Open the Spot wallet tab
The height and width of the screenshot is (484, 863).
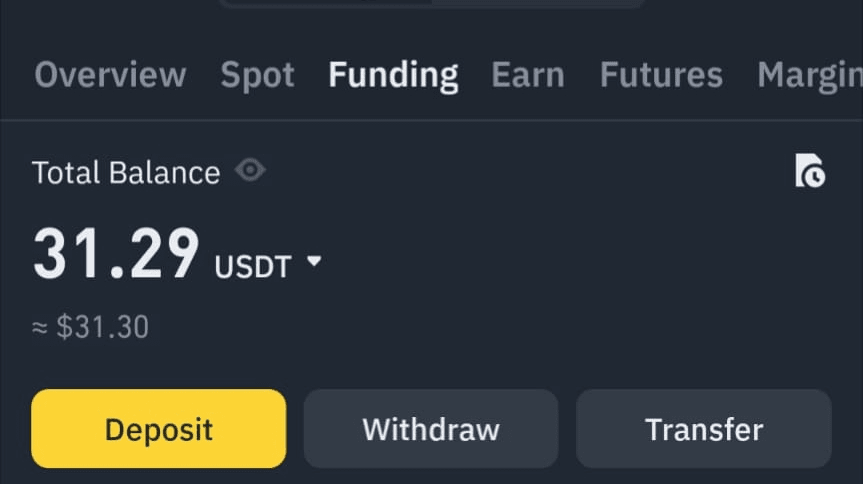[258, 75]
